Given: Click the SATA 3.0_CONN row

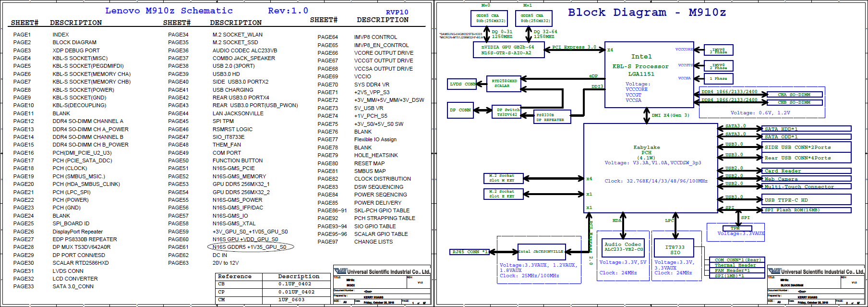Looking at the screenshot, I should point(53,286).
